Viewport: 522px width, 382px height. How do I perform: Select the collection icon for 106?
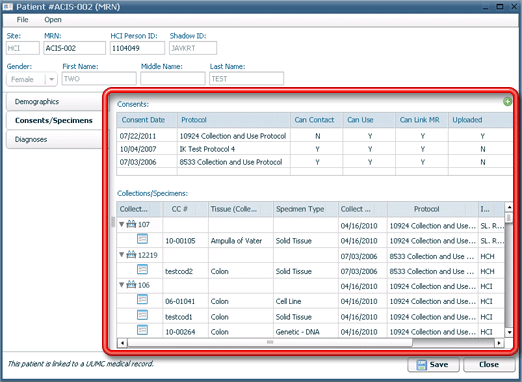[x=131, y=285]
